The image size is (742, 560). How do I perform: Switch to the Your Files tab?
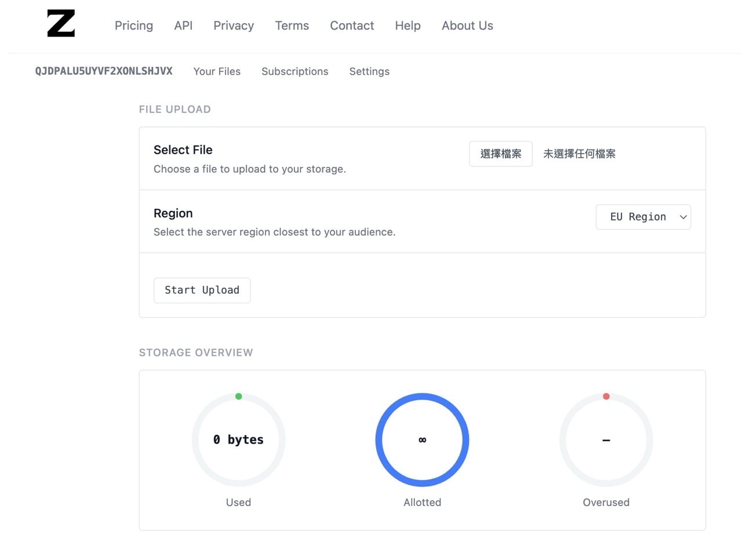[x=216, y=71]
